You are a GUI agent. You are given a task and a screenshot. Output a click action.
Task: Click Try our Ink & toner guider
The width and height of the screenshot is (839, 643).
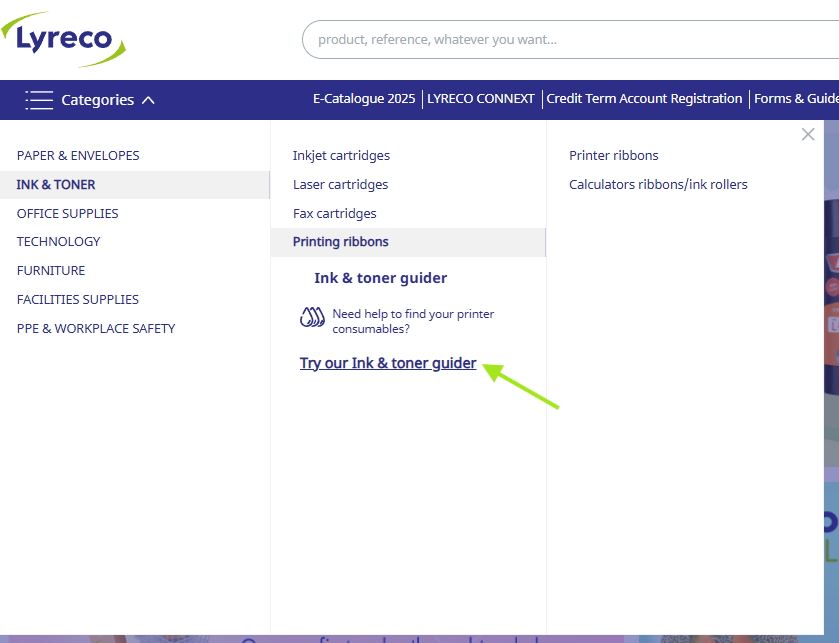(388, 363)
